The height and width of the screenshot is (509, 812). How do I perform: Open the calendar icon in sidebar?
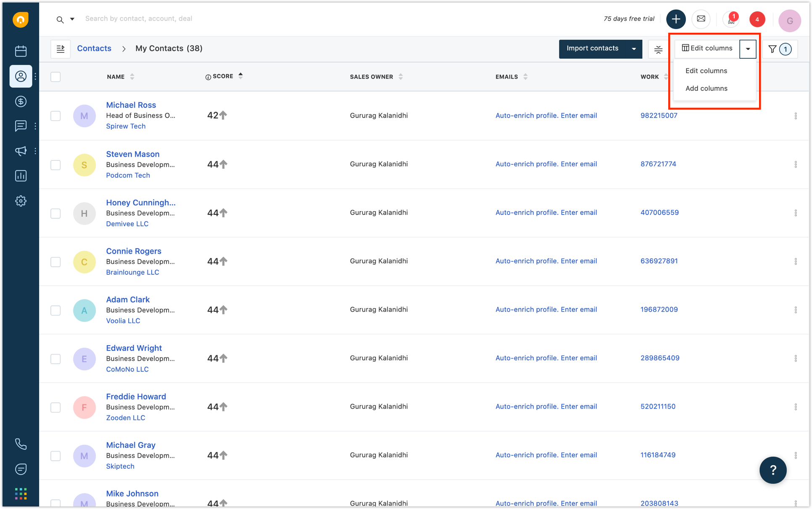(21, 51)
